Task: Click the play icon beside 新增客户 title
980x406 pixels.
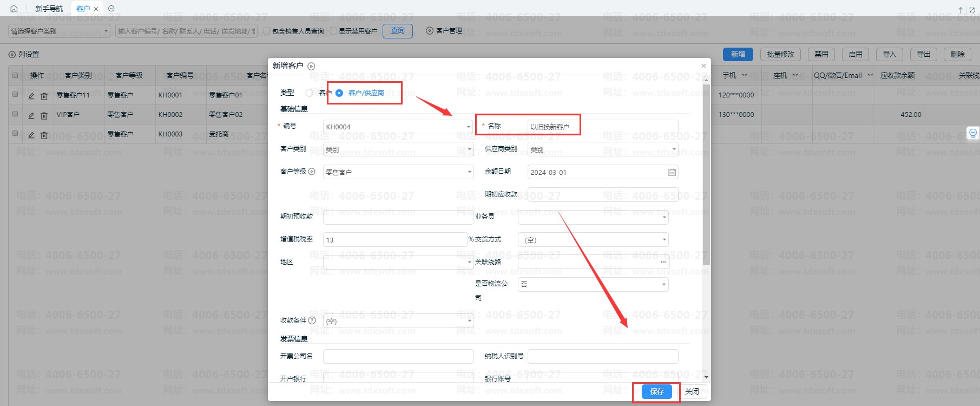Action: pos(311,66)
